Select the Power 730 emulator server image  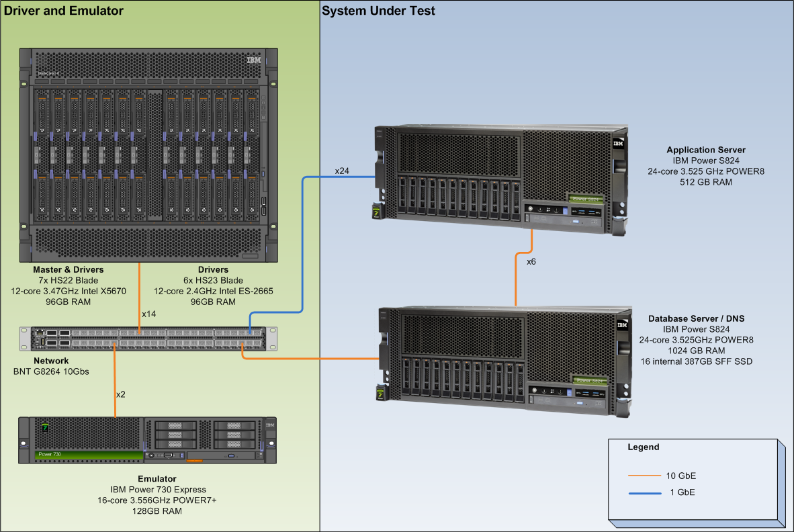pyautogui.click(x=148, y=440)
